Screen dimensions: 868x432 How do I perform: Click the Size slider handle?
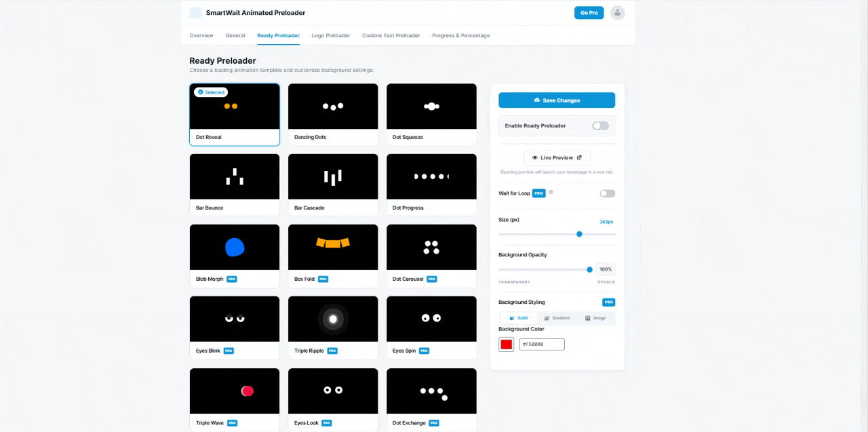point(579,234)
